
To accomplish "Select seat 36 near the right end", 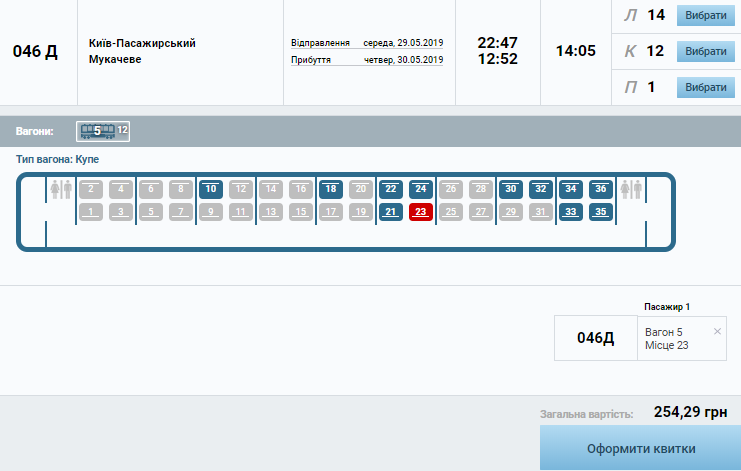I will pyautogui.click(x=601, y=189).
